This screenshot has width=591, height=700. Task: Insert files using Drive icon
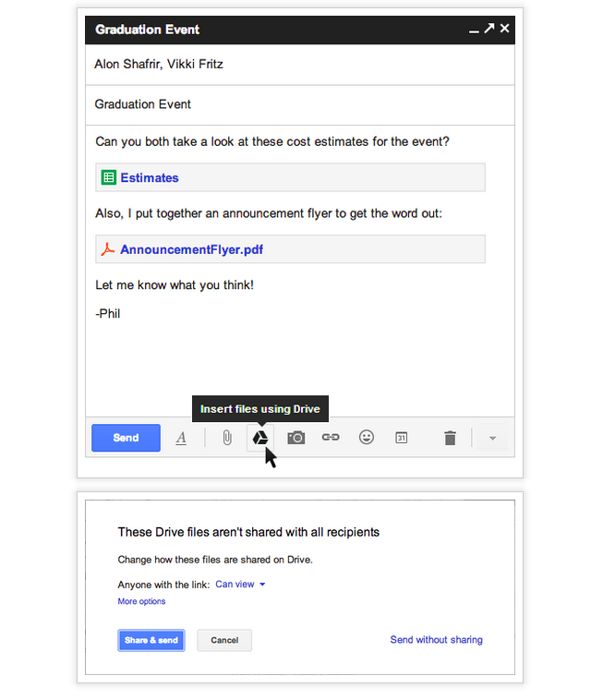pos(260,438)
